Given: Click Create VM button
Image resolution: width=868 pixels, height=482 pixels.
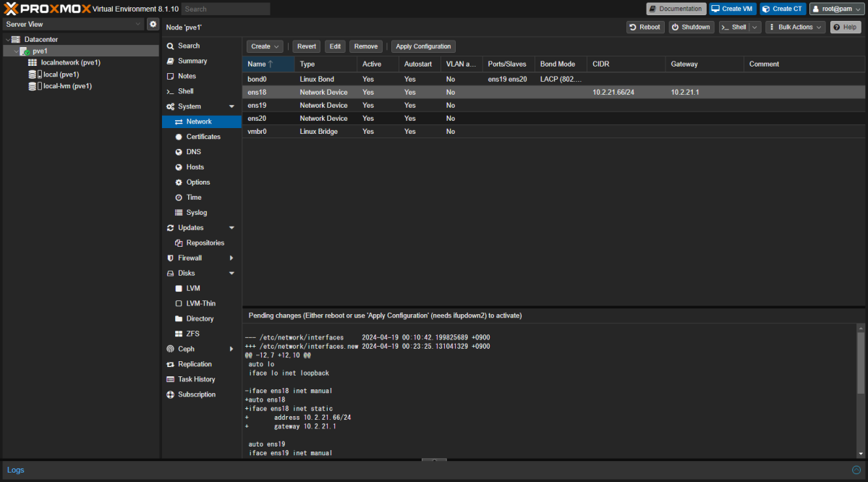Looking at the screenshot, I should [732, 9].
